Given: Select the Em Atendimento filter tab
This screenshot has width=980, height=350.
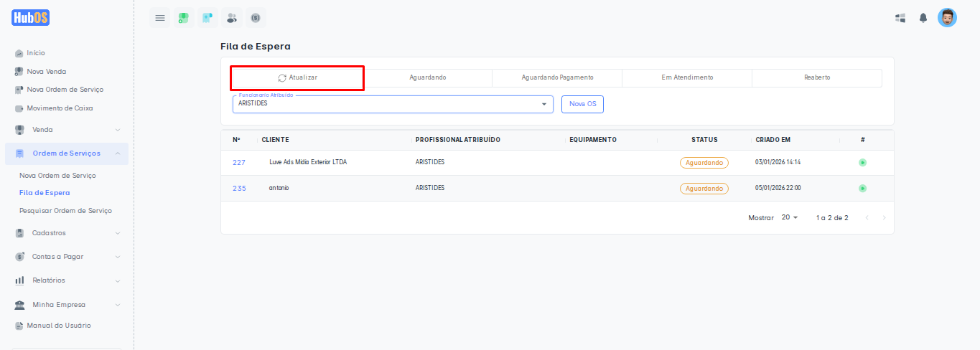Looking at the screenshot, I should coord(687,77).
